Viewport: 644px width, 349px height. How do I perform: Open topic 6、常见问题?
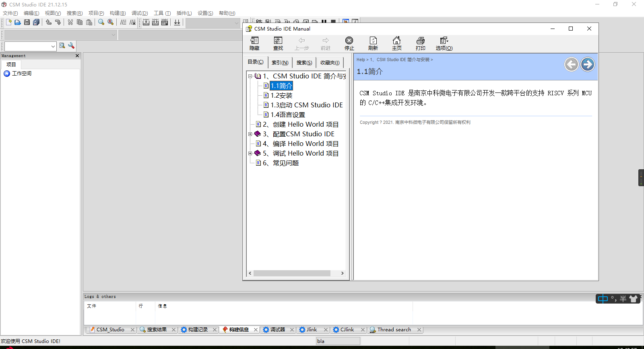[x=281, y=163]
